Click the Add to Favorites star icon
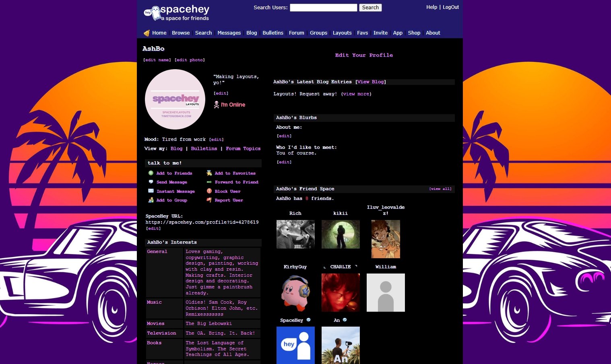This screenshot has width=611, height=364. click(x=209, y=173)
